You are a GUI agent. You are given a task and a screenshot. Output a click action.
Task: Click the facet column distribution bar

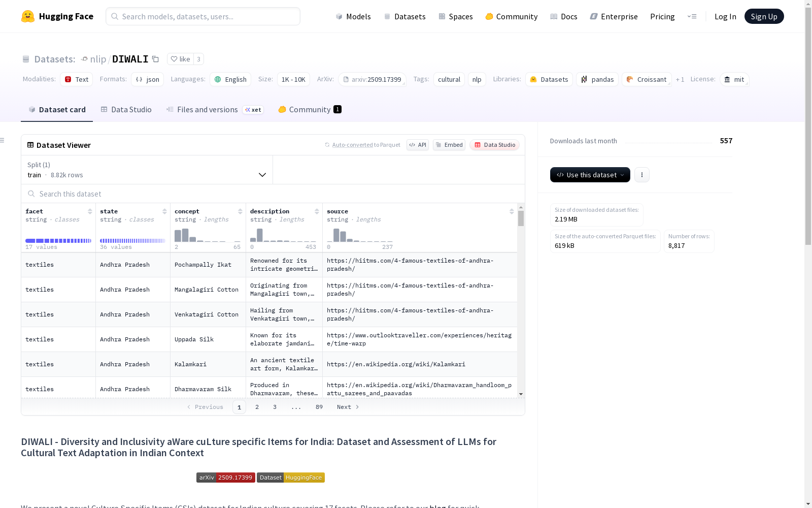pyautogui.click(x=58, y=241)
